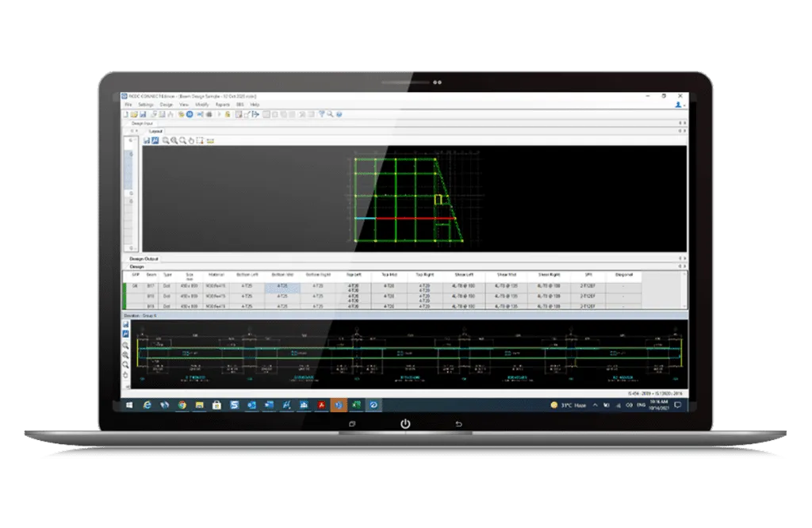Open the Settings menu

tap(146, 105)
